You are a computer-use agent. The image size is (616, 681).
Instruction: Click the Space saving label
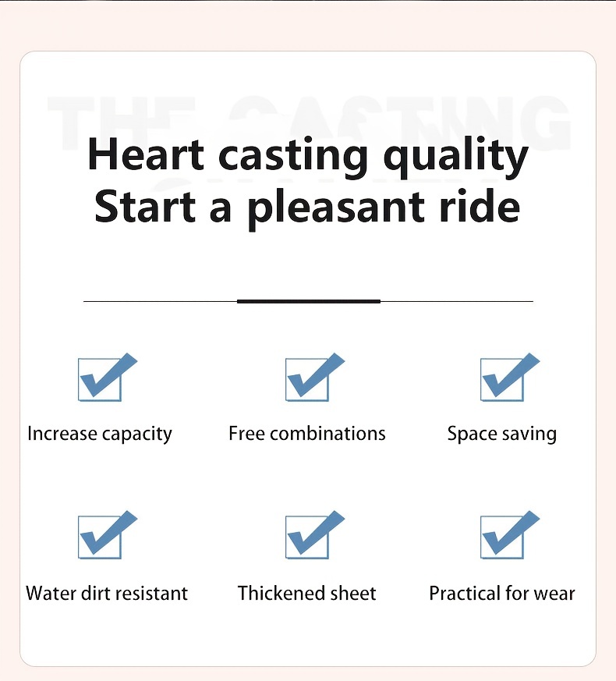pos(502,434)
